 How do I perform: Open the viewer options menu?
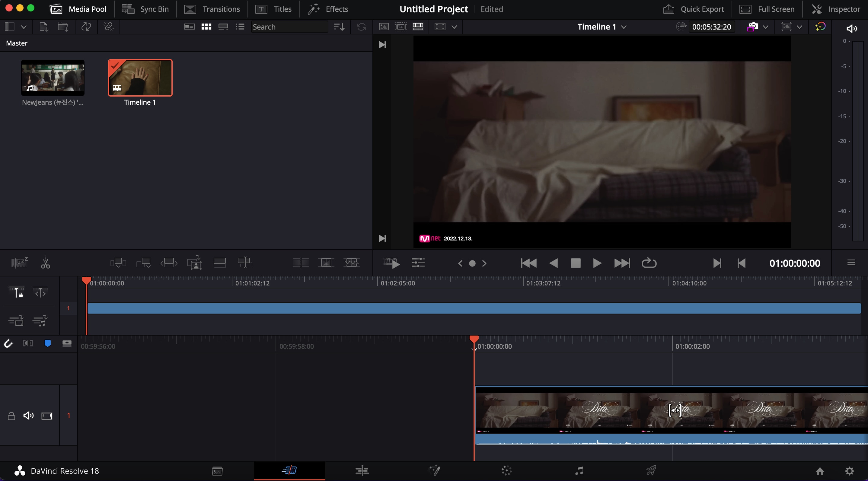851,263
